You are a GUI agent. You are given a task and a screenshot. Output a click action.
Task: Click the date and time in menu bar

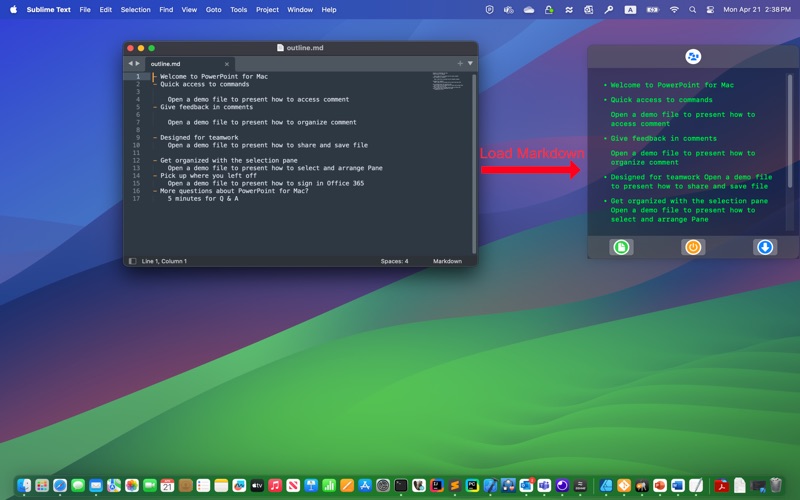tap(757, 10)
